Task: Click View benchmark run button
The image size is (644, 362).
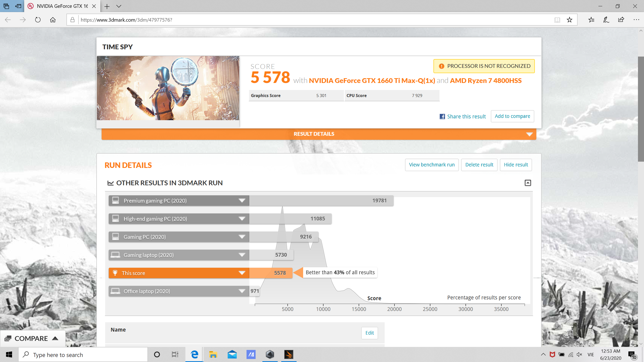Action: 432,165
